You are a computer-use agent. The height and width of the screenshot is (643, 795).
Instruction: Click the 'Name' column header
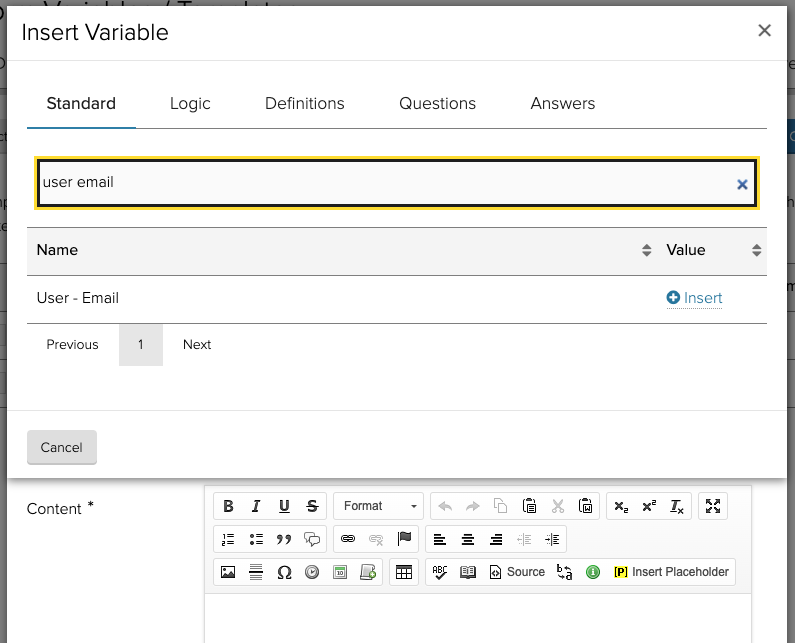57,250
